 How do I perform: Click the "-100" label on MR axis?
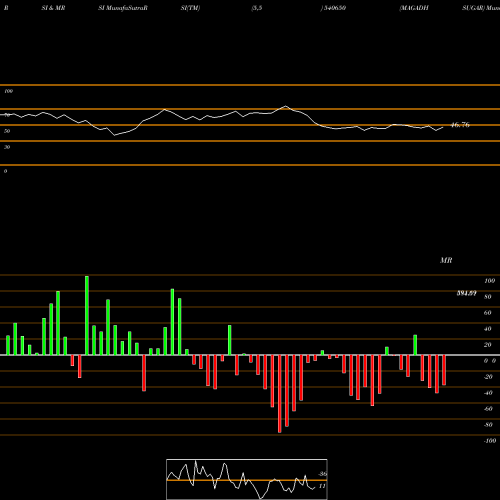(x=490, y=441)
